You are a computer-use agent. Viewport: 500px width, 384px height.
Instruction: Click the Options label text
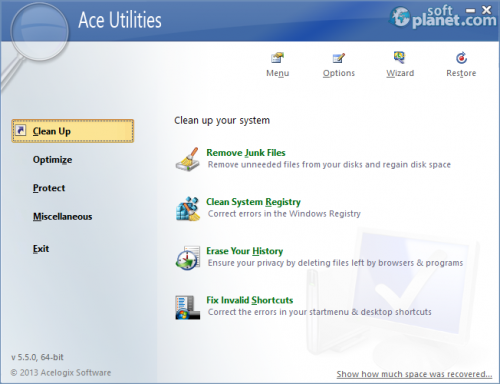tap(339, 73)
